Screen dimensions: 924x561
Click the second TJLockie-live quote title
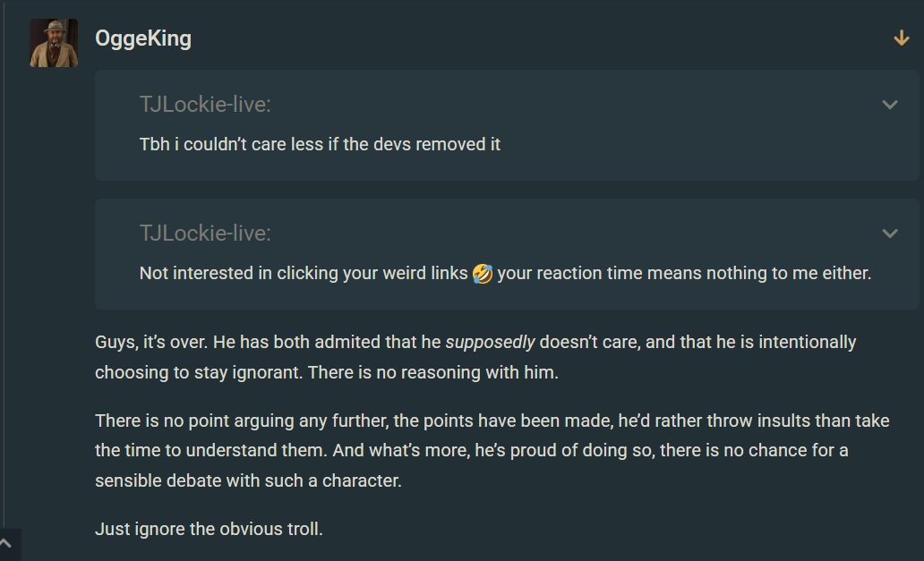pyautogui.click(x=205, y=234)
